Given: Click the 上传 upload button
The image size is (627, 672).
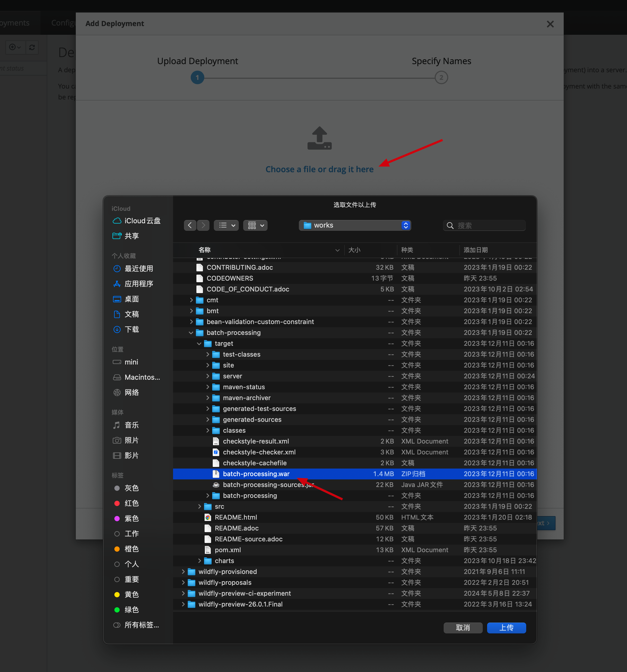Looking at the screenshot, I should pos(506,628).
